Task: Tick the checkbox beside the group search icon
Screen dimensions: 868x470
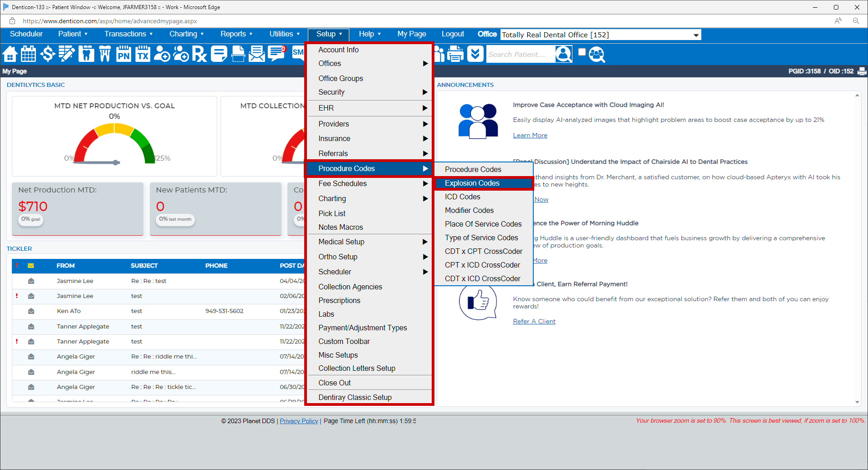Action: pos(582,52)
